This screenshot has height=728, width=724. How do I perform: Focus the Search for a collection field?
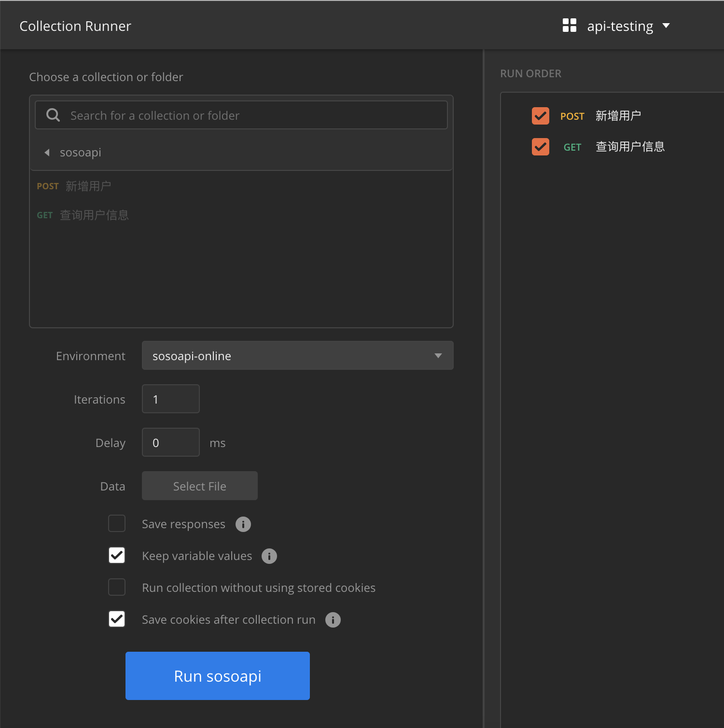coord(241,115)
